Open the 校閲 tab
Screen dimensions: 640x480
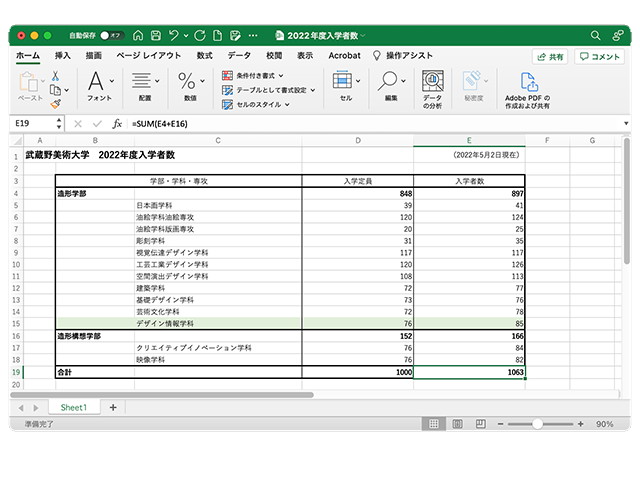click(274, 56)
